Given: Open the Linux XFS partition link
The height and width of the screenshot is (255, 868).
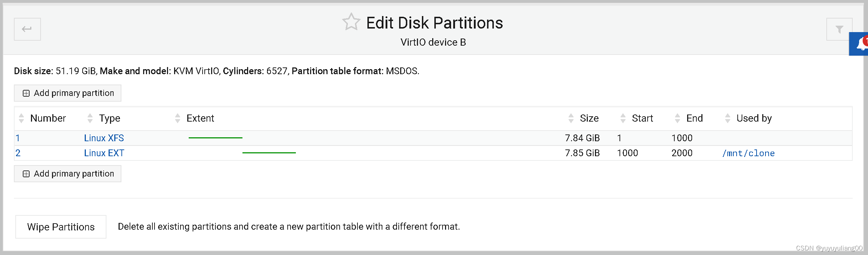Looking at the screenshot, I should point(104,138).
